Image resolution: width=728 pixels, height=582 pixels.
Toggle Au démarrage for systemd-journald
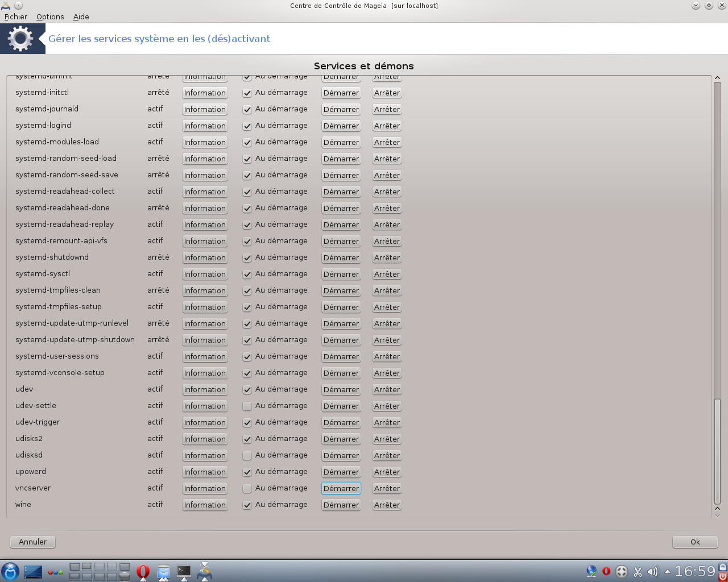[x=247, y=109]
